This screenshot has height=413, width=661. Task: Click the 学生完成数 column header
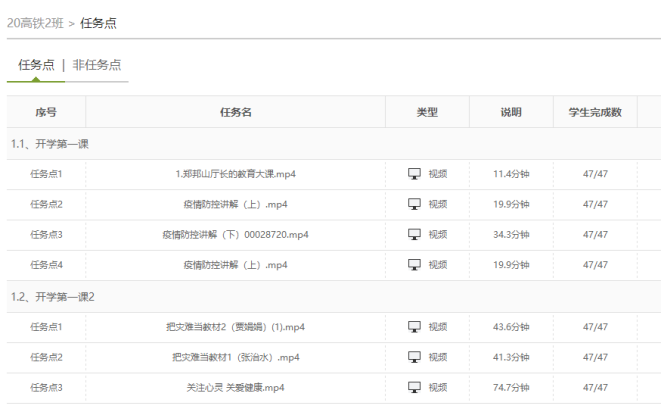click(x=595, y=112)
